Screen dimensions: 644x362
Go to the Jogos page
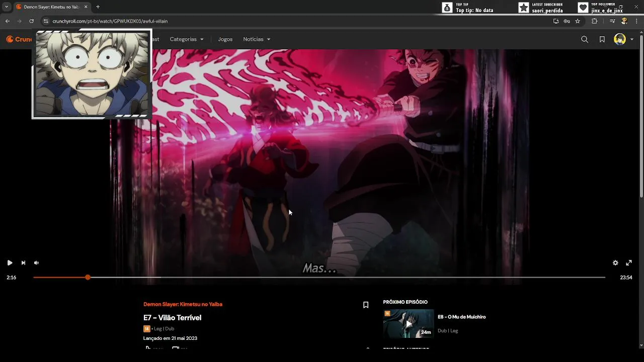point(225,39)
